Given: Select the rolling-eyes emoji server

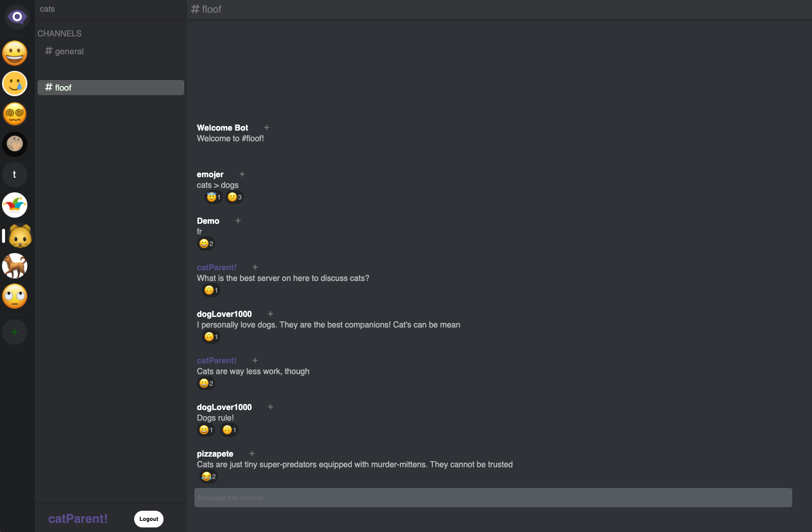Looking at the screenshot, I should pyautogui.click(x=15, y=296).
